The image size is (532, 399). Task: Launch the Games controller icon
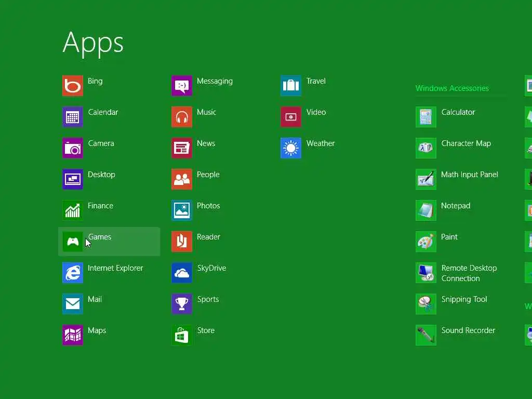coord(73,242)
